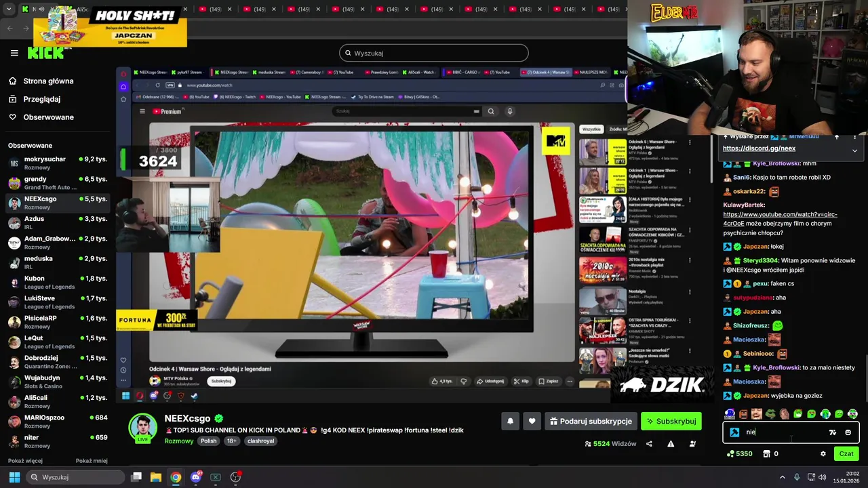Open niter's channel
Screen dimensions: 868x488
(58, 441)
